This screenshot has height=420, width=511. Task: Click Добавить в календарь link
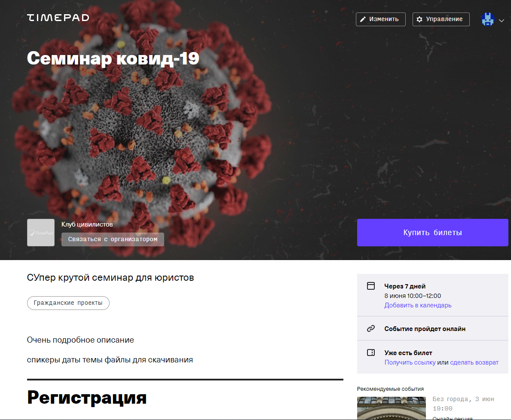pos(418,305)
